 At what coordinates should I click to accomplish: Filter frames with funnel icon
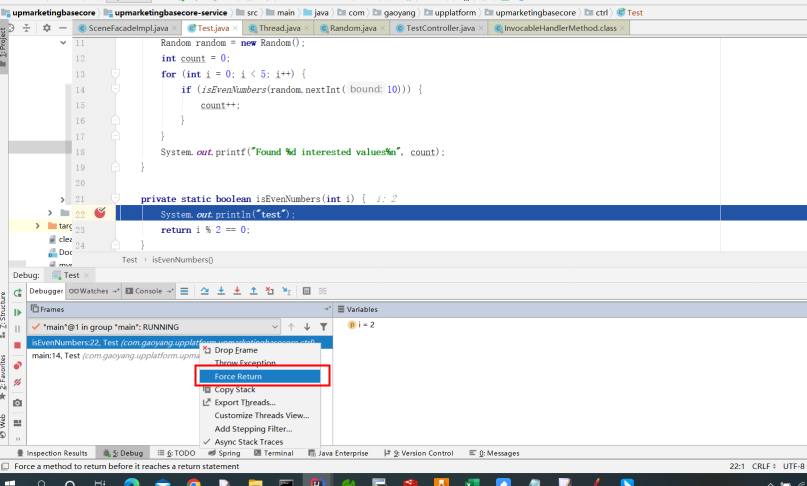pos(323,327)
